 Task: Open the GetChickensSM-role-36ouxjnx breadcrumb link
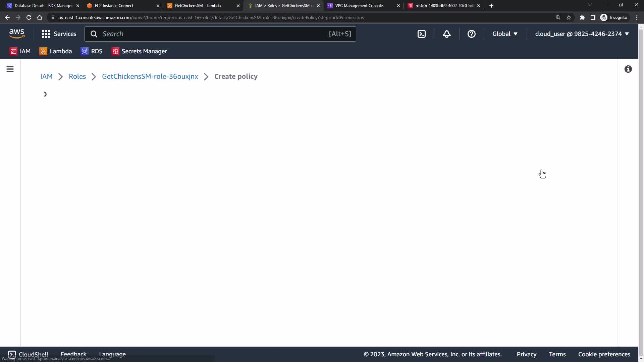(x=150, y=76)
